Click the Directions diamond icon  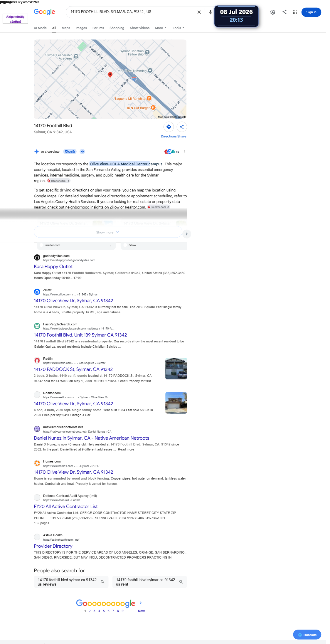[x=169, y=127]
